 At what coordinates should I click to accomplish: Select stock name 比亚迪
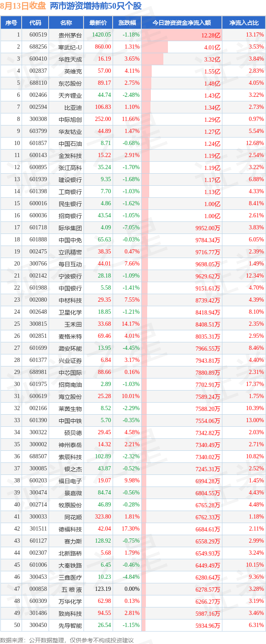tap(73, 107)
